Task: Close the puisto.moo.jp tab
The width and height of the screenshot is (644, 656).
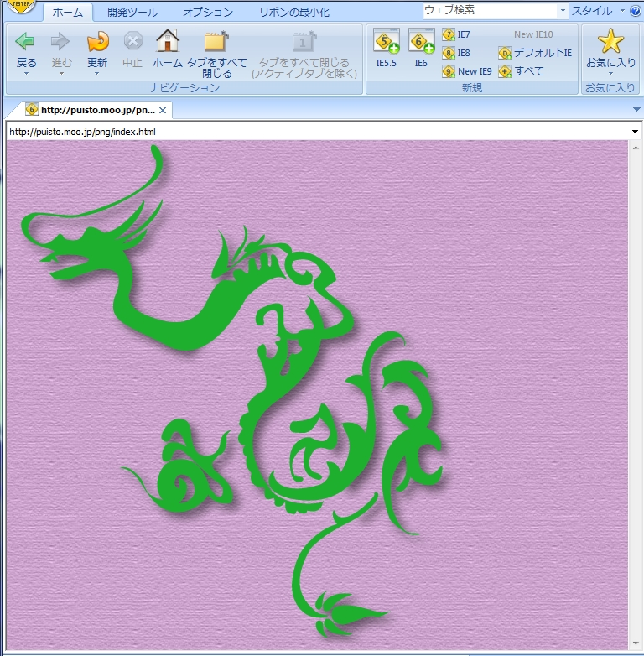Action: [x=163, y=110]
